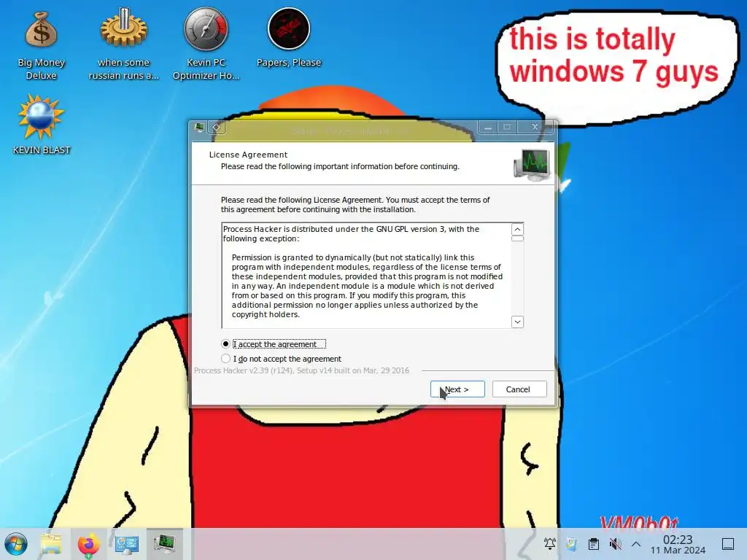Open system settings taskbar icon
Image resolution: width=747 pixels, height=560 pixels.
(x=126, y=544)
